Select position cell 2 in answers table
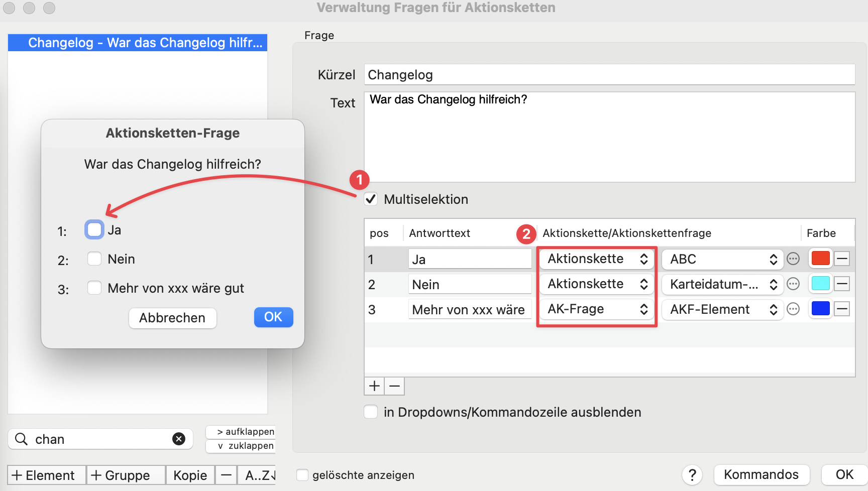This screenshot has width=868, height=491. [x=372, y=285]
